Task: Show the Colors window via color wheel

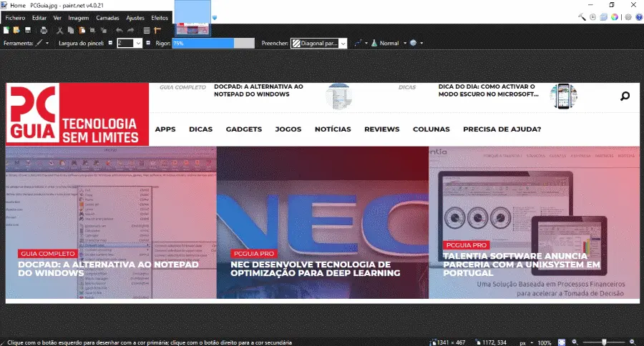Action: tap(615, 17)
